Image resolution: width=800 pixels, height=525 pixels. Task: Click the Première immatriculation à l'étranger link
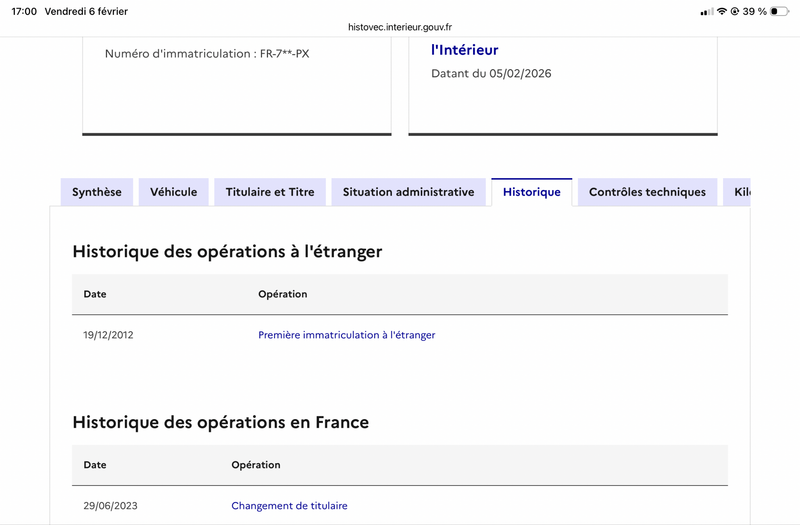coord(347,335)
